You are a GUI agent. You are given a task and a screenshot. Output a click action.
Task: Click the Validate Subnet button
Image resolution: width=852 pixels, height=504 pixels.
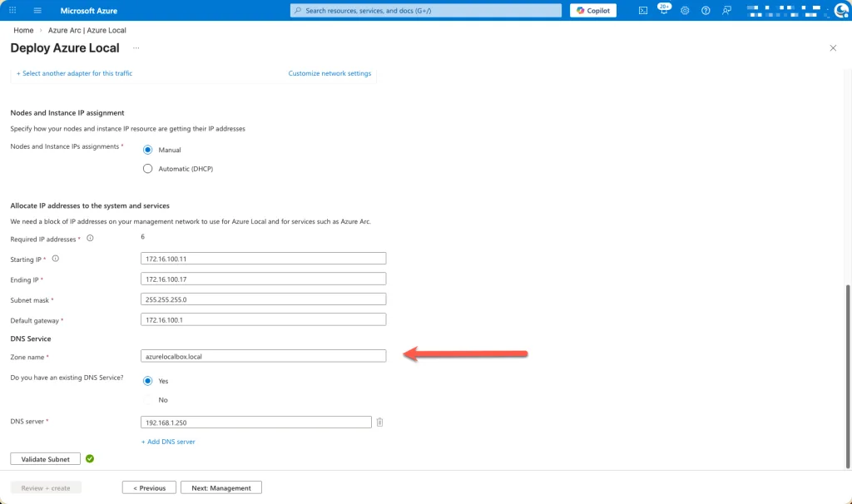point(45,459)
